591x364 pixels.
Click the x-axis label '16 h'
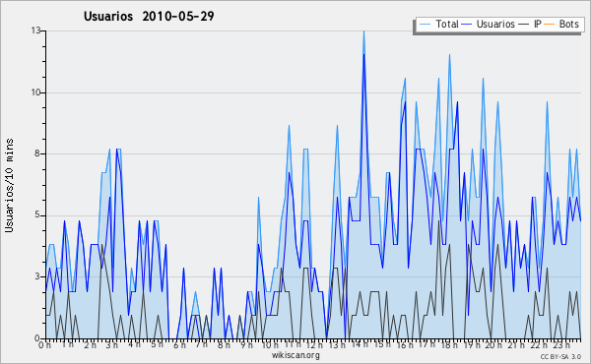click(404, 344)
